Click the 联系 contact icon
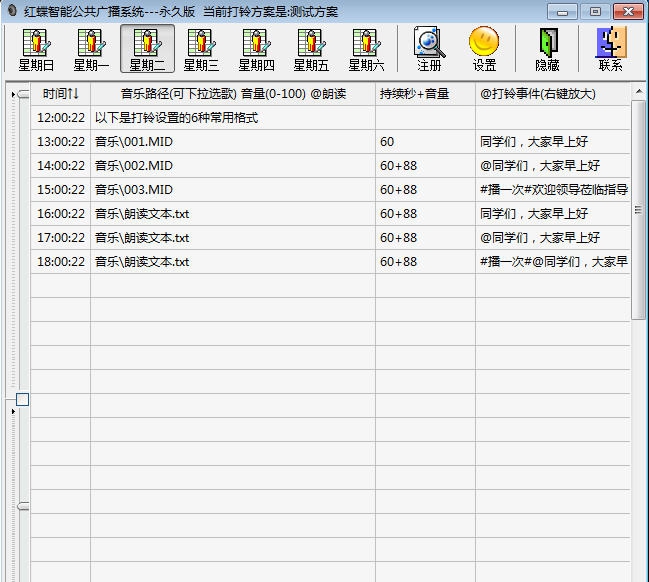The width and height of the screenshot is (649, 582). [611, 42]
